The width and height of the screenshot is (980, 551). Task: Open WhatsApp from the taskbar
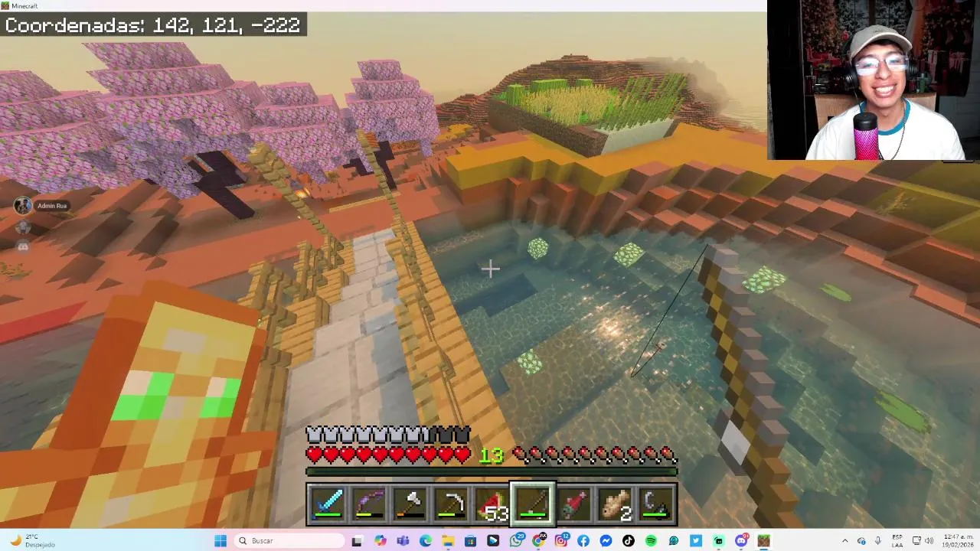pyautogui.click(x=517, y=540)
